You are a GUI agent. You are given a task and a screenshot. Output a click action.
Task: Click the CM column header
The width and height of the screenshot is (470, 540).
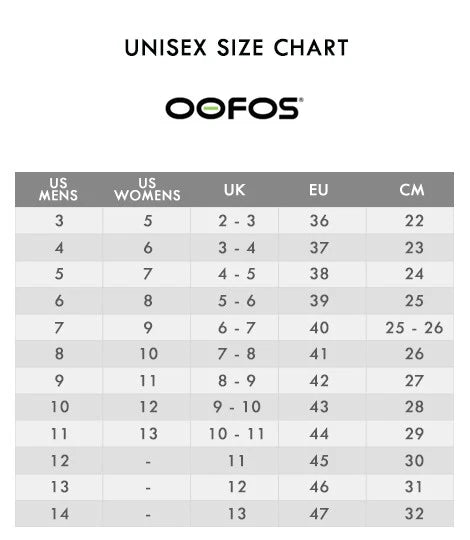(x=412, y=190)
